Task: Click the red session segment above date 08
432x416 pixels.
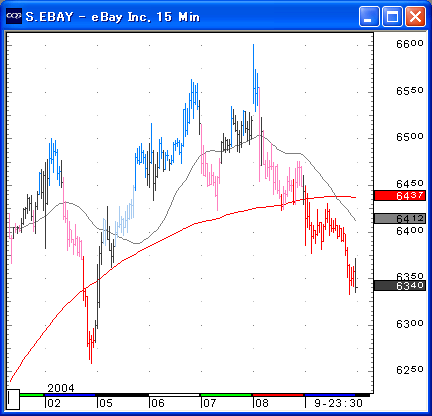Action: (x=278, y=395)
